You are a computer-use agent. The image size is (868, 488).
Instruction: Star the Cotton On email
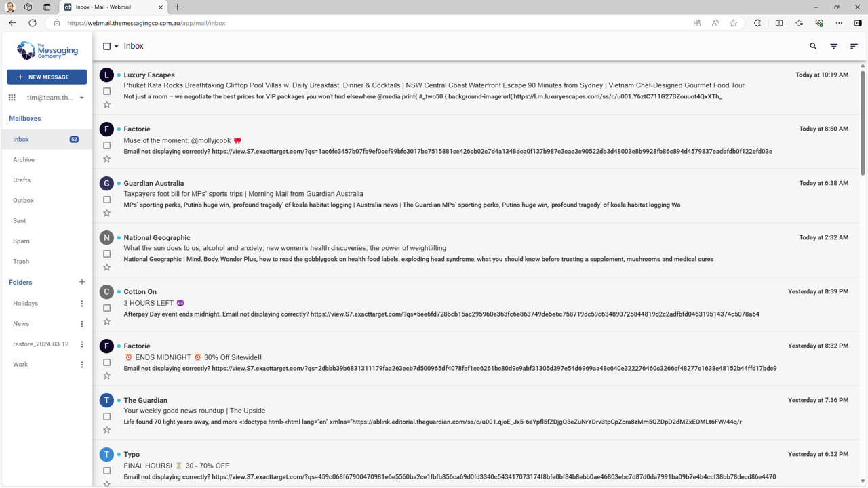pyautogui.click(x=106, y=322)
